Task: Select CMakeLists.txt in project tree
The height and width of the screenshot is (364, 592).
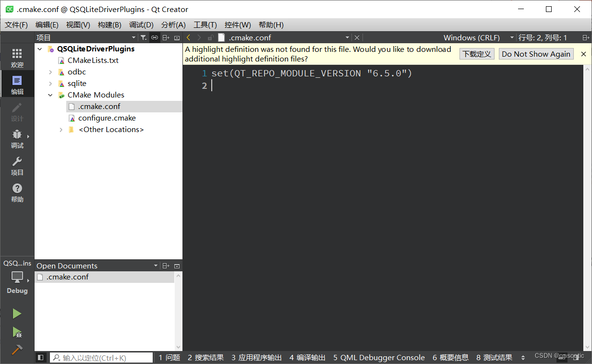Action: [93, 61]
